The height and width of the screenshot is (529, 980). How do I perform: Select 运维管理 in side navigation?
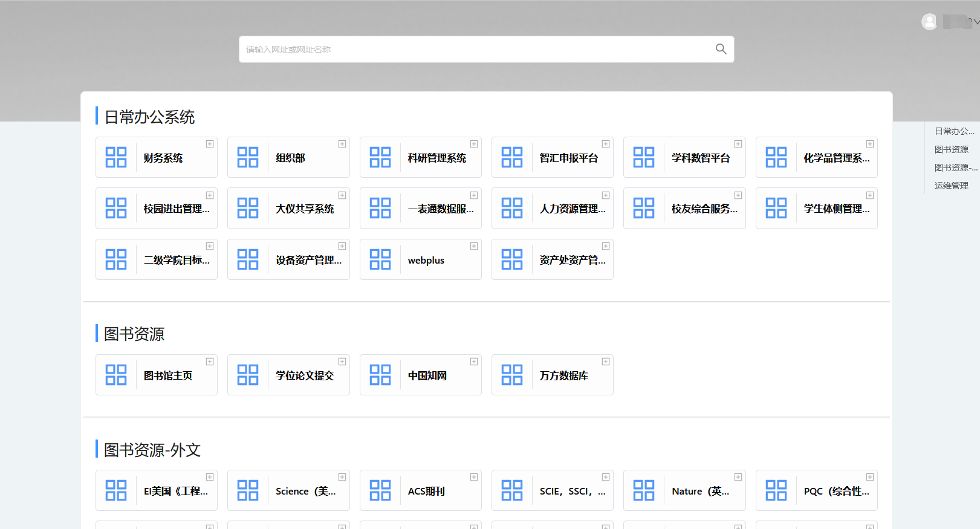pyautogui.click(x=951, y=186)
